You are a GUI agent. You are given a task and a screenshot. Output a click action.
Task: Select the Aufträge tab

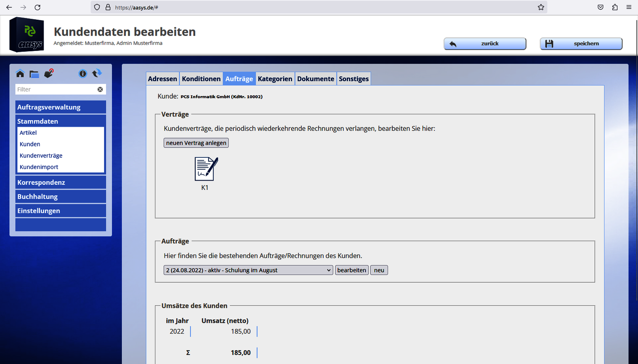click(239, 79)
